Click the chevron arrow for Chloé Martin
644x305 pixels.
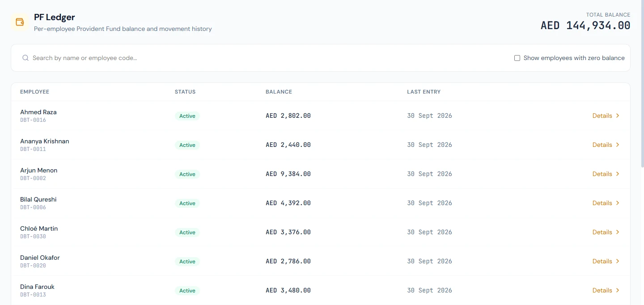tap(618, 232)
